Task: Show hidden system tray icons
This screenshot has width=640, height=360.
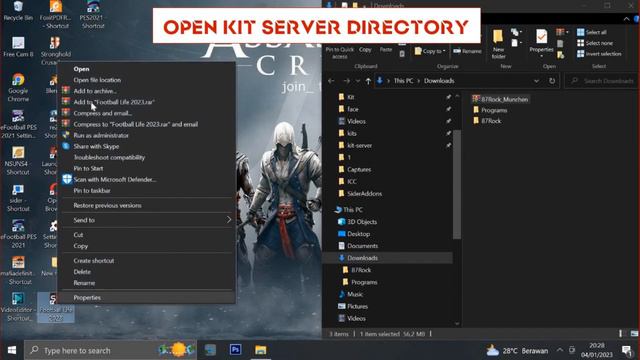Action: (x=560, y=350)
